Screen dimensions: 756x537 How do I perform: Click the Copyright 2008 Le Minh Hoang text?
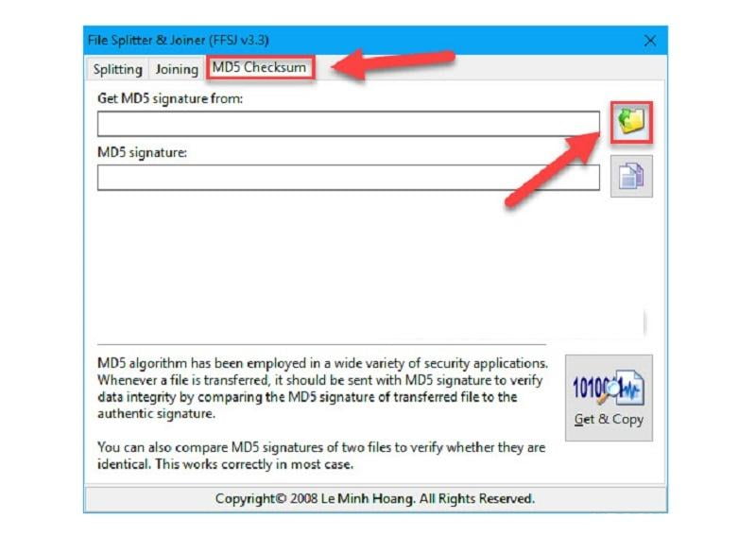click(375, 498)
